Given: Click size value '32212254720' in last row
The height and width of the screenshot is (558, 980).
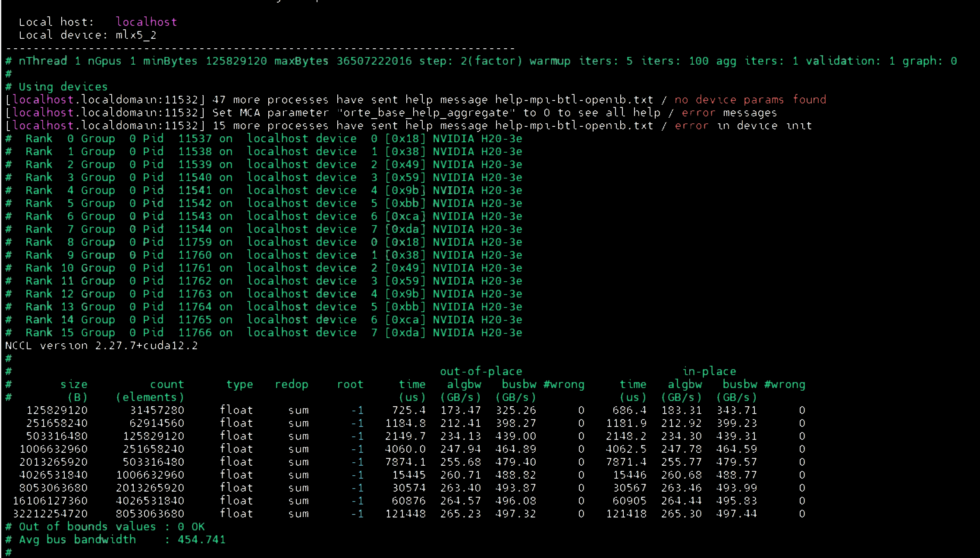Looking at the screenshot, I should [50, 514].
